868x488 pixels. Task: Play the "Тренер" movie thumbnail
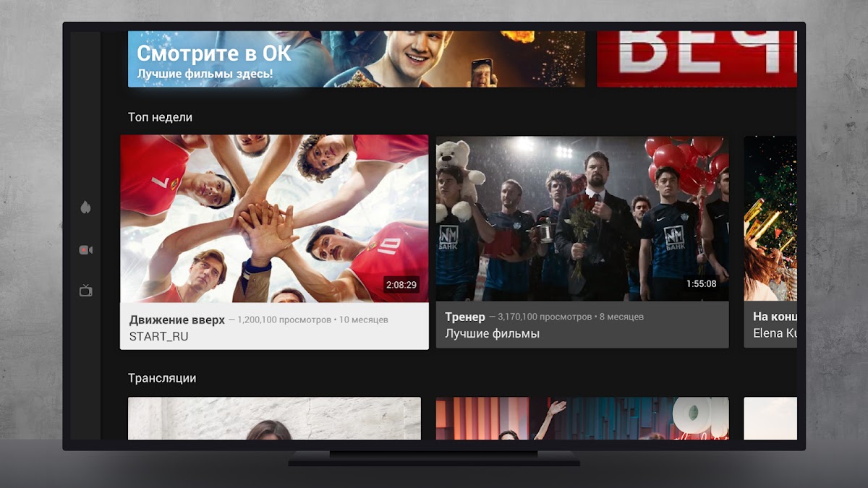click(582, 218)
